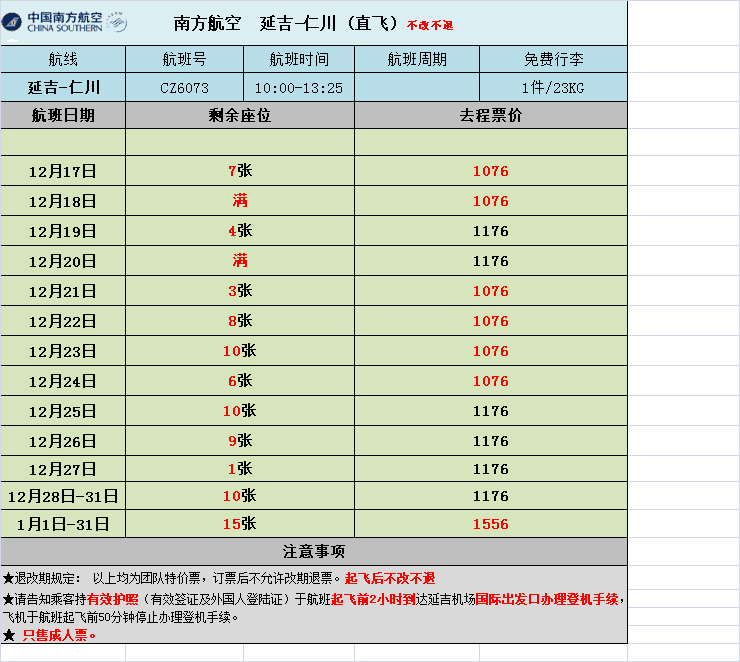Select the 剩余座位 column header
Screen dimensions: 740x662
click(240, 115)
